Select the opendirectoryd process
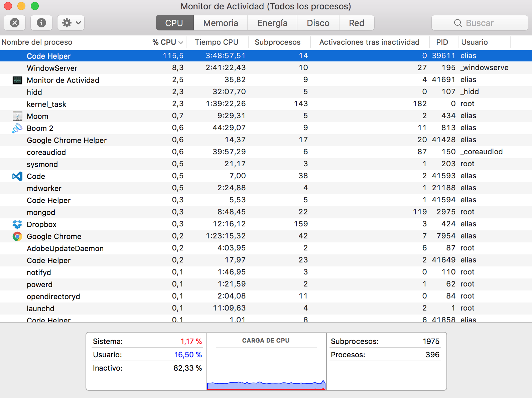 point(266,296)
